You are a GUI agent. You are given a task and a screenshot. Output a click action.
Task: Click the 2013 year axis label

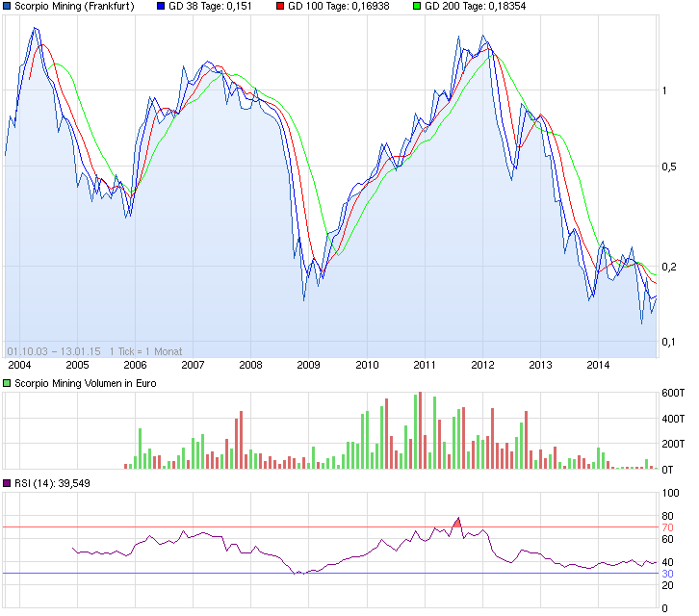[x=540, y=365]
